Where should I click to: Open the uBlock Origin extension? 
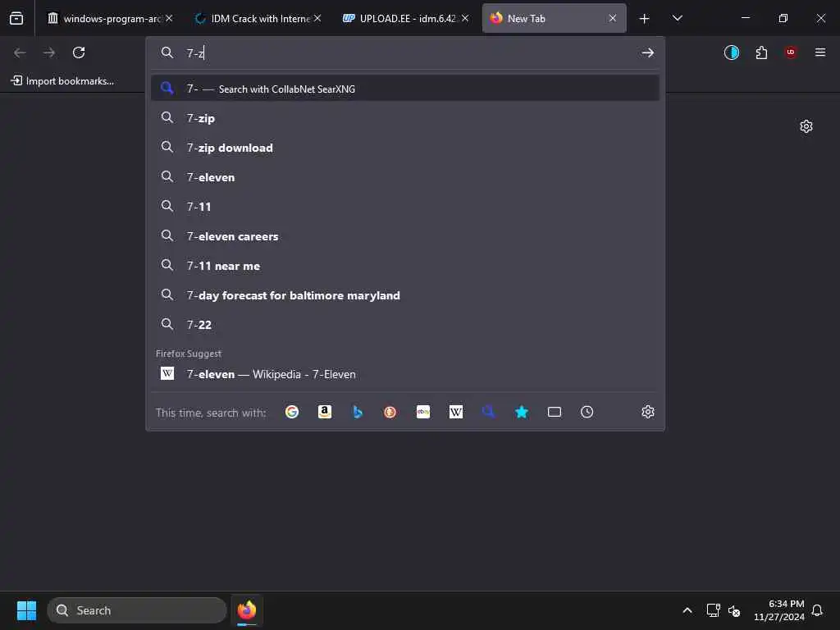(x=791, y=52)
